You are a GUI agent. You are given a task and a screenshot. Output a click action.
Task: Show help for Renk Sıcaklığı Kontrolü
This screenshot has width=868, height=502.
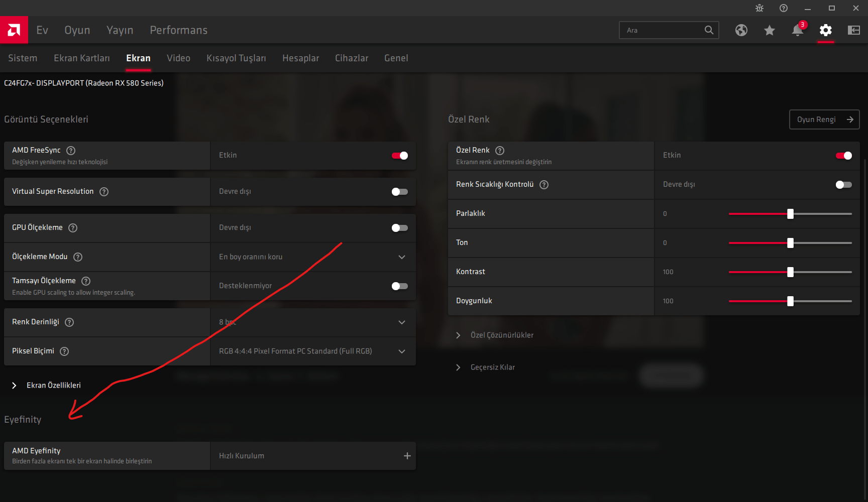click(x=544, y=185)
